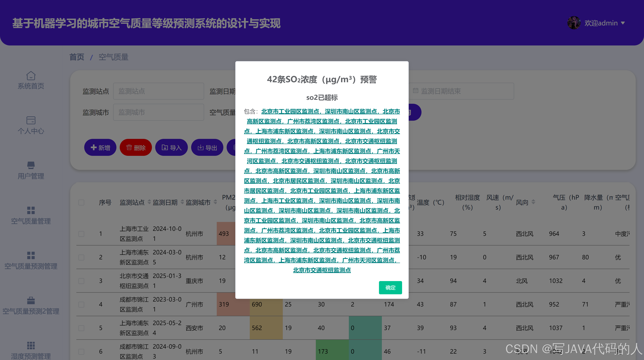Click the so2已超标 subtitle text
The image size is (644, 360).
pyautogui.click(x=322, y=97)
